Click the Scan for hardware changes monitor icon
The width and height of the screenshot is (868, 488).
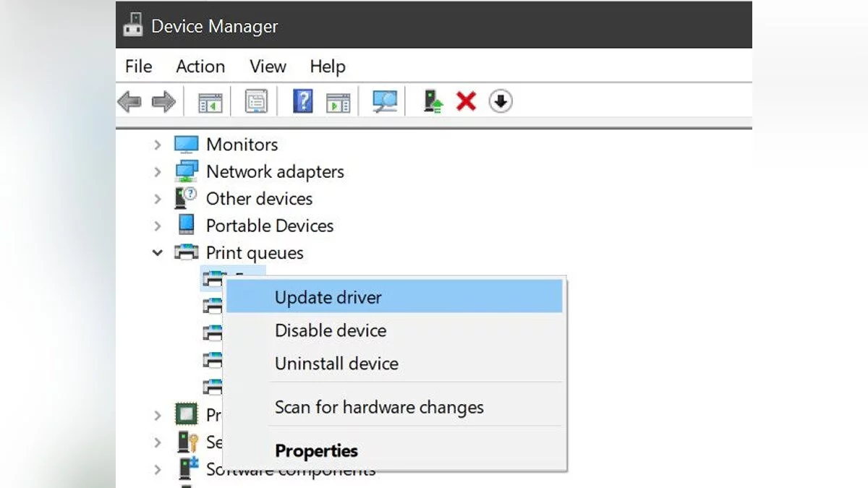tap(385, 102)
